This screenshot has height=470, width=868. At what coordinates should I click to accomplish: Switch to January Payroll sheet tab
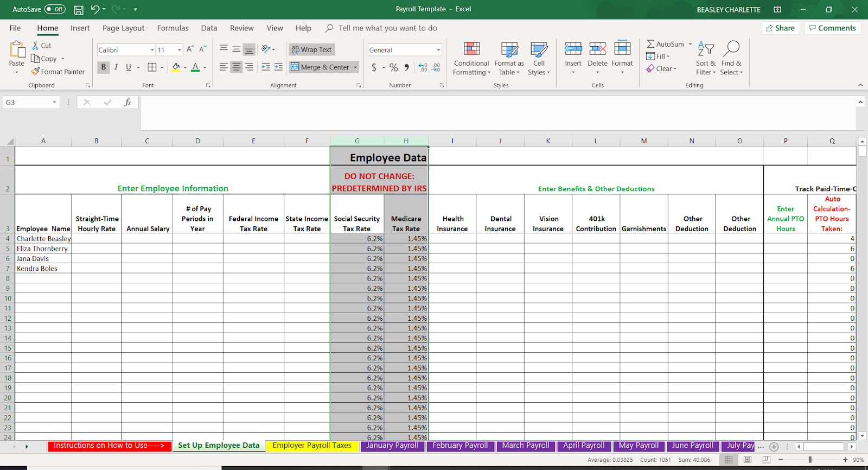tap(392, 446)
